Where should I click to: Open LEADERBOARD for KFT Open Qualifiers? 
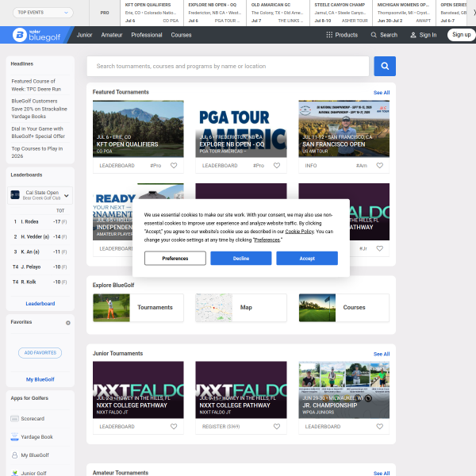point(117,166)
